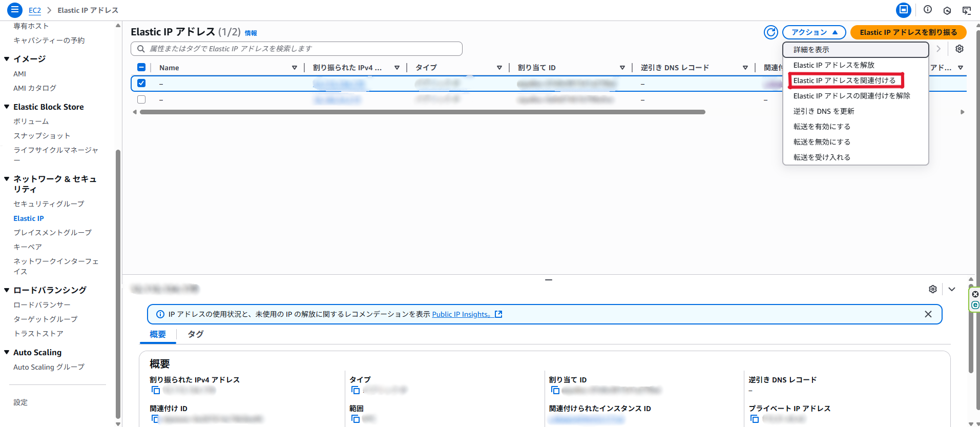Copy the association ID in summary

click(156, 419)
